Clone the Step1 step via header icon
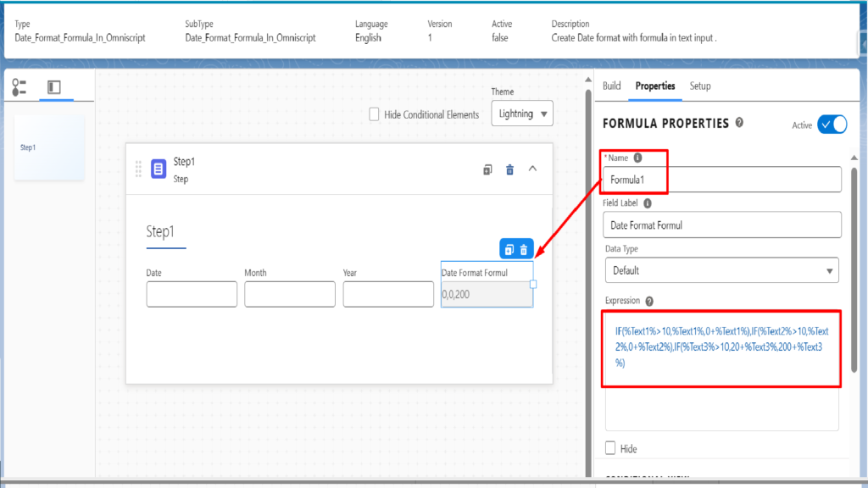This screenshot has height=488, width=868. 487,169
